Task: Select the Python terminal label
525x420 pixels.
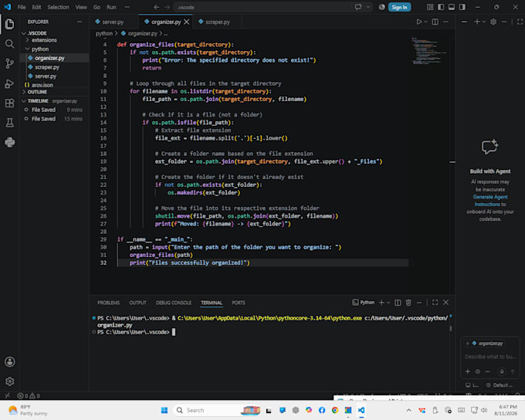Action: point(364,303)
